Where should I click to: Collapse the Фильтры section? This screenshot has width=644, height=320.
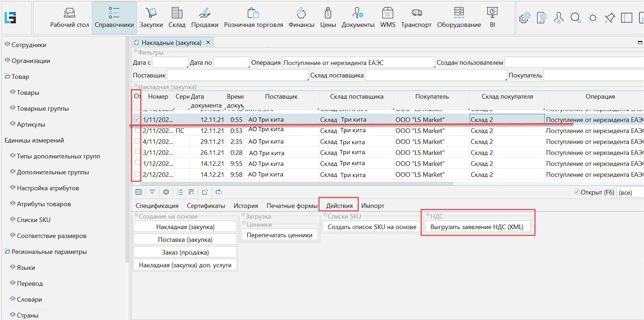coord(135,51)
